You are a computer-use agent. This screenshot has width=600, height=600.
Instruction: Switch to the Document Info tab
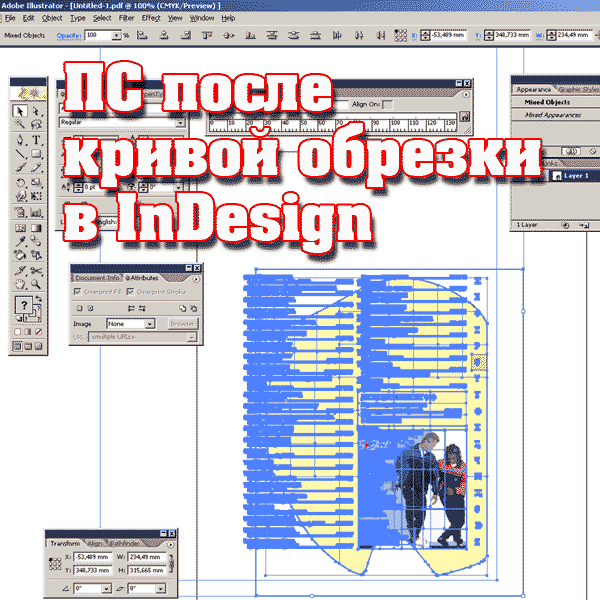coord(98,278)
